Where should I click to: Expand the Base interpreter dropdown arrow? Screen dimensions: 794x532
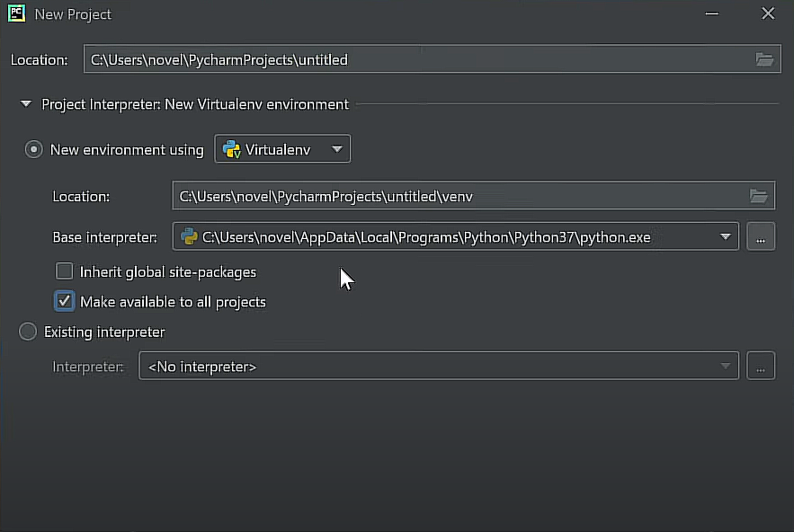pos(725,237)
